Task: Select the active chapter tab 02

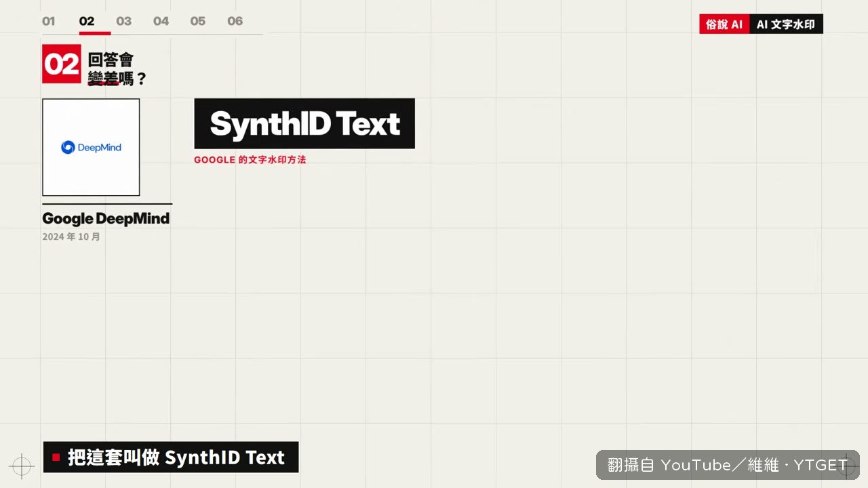Action: coord(87,21)
